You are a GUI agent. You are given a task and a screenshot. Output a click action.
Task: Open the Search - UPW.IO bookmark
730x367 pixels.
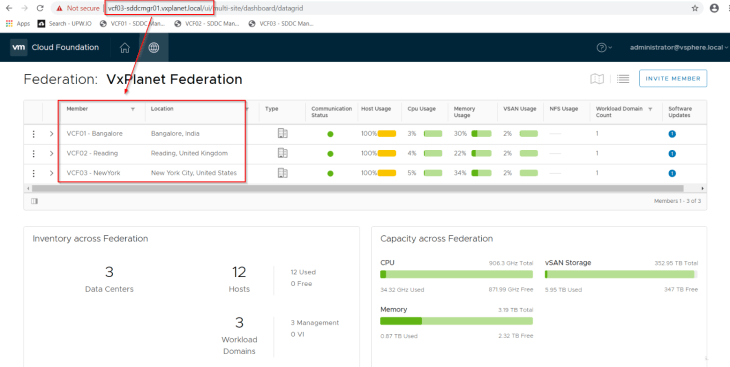(x=65, y=23)
